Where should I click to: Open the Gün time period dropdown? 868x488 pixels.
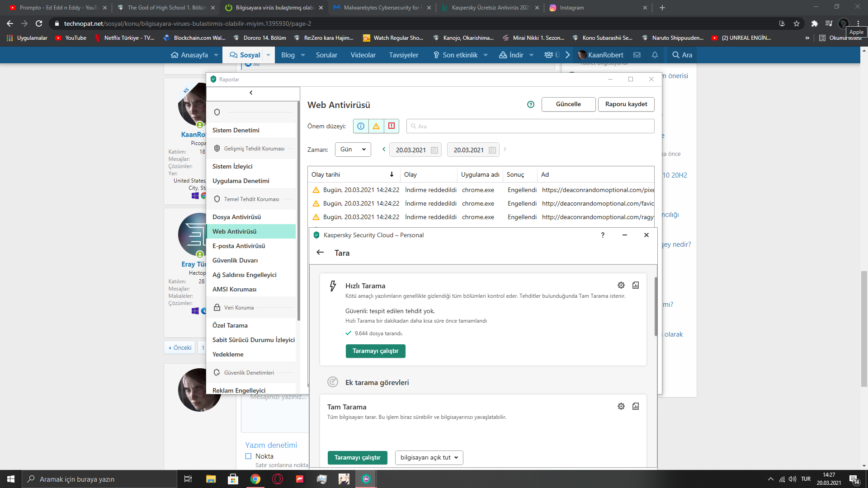click(x=353, y=150)
